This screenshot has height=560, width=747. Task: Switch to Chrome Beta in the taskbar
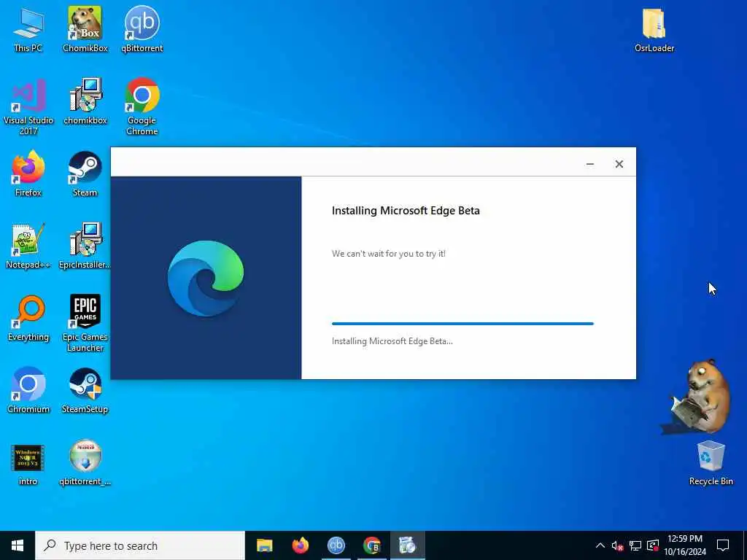(x=371, y=545)
